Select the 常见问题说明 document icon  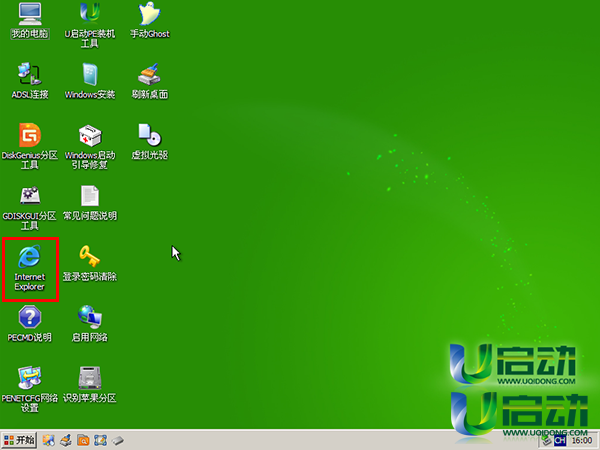(x=90, y=203)
